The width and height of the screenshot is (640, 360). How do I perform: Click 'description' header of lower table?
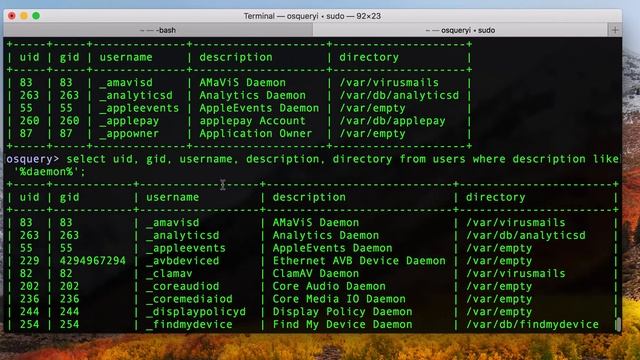tap(309, 198)
